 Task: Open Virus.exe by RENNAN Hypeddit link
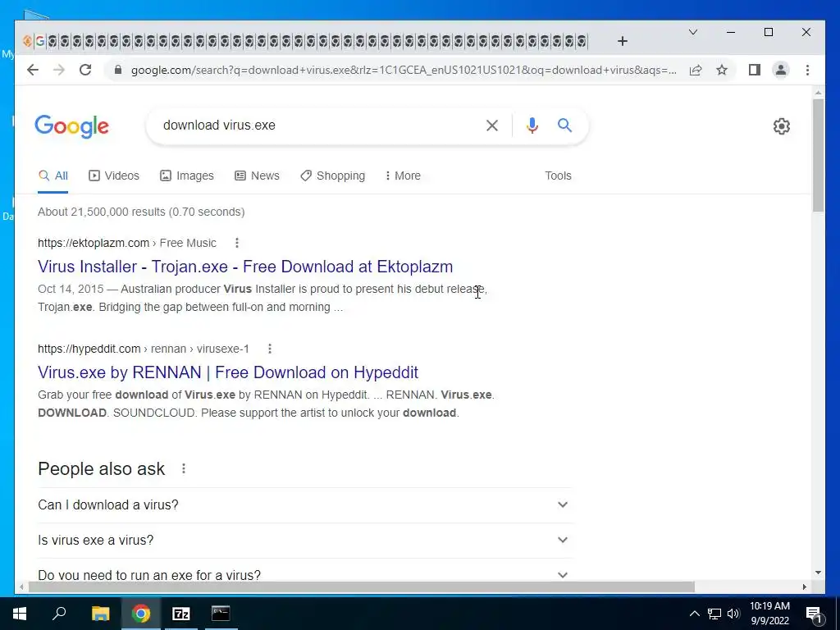click(x=228, y=372)
